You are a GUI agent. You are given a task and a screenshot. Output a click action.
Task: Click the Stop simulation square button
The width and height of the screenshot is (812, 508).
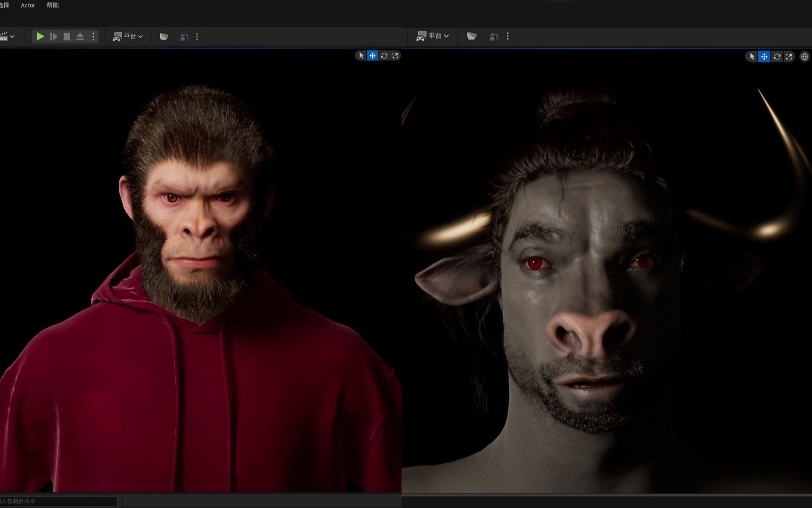pos(67,36)
